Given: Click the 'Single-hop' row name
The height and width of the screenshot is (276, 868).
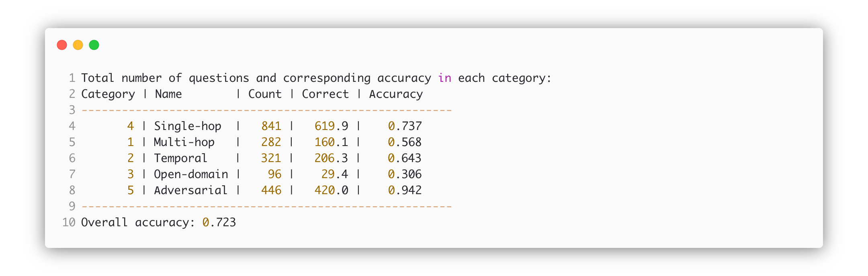Looking at the screenshot, I should point(188,126).
